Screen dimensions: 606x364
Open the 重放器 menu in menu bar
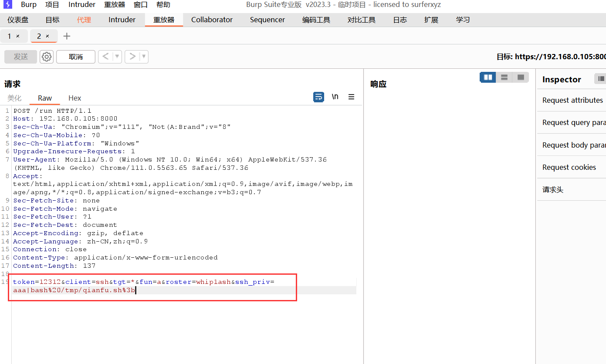[x=115, y=5]
